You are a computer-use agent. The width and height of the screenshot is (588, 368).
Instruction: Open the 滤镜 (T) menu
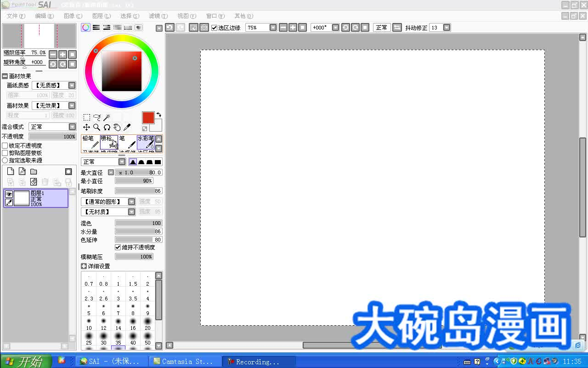(x=158, y=16)
